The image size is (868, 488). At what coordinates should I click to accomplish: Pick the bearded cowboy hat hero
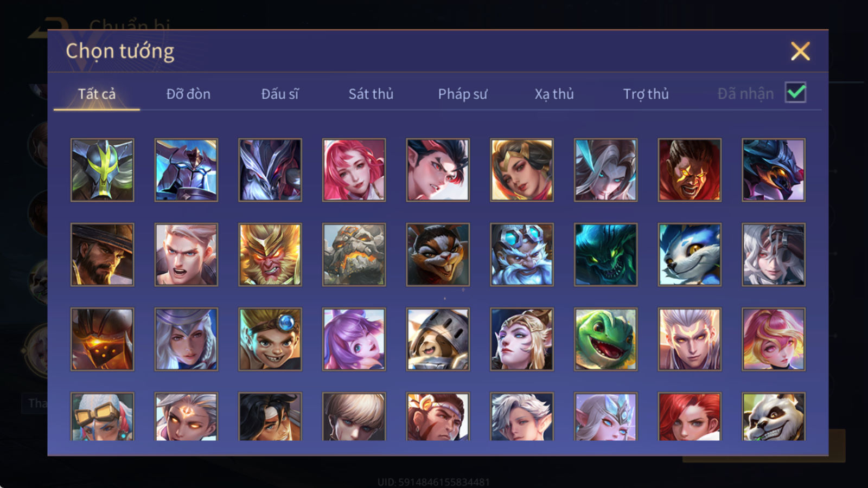click(x=102, y=255)
